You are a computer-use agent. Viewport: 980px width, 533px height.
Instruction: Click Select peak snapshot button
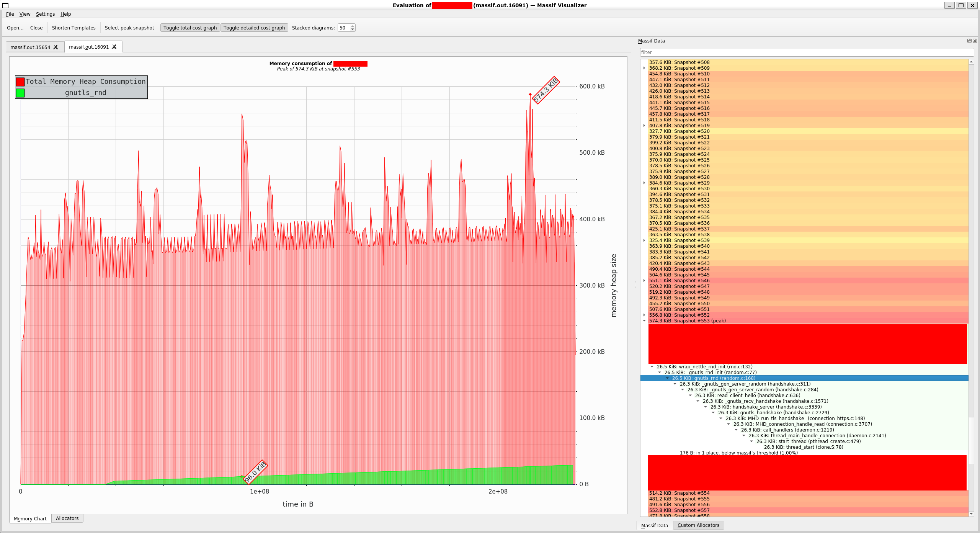(x=129, y=28)
